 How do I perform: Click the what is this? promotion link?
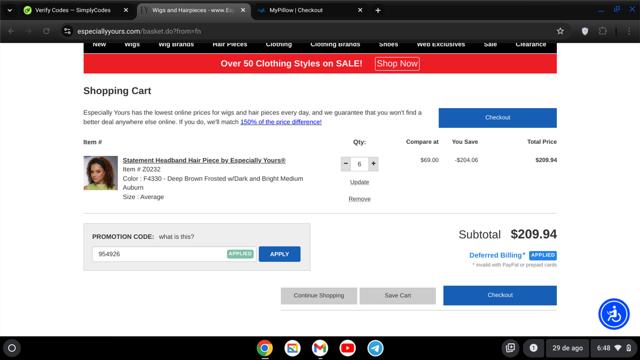(x=176, y=237)
